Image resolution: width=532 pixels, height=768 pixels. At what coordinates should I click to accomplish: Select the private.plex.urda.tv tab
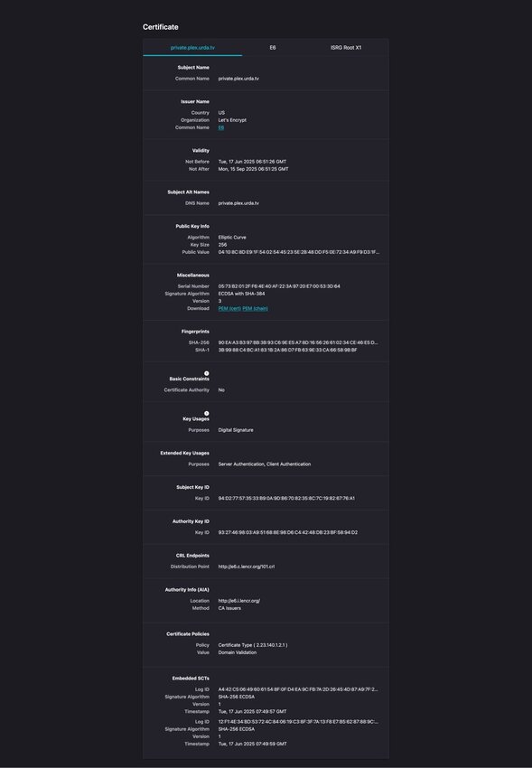tap(192, 48)
